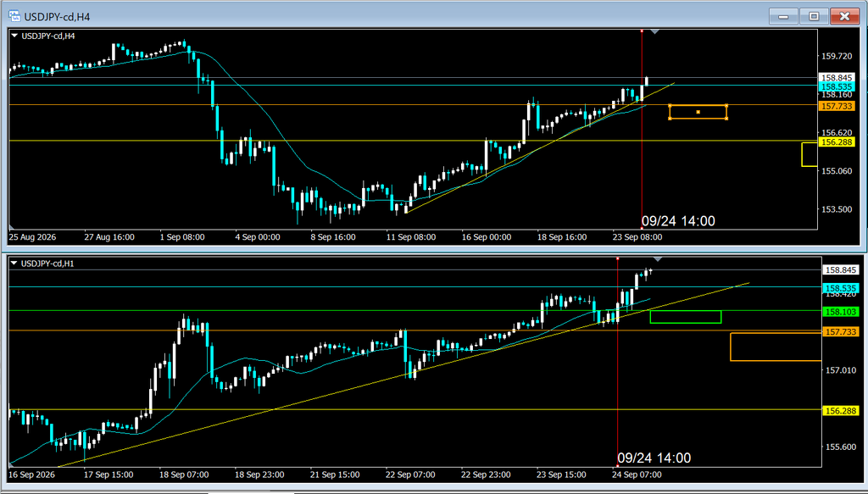Click the 156.288 yellow price label on H1
868x494 pixels.
tap(842, 411)
